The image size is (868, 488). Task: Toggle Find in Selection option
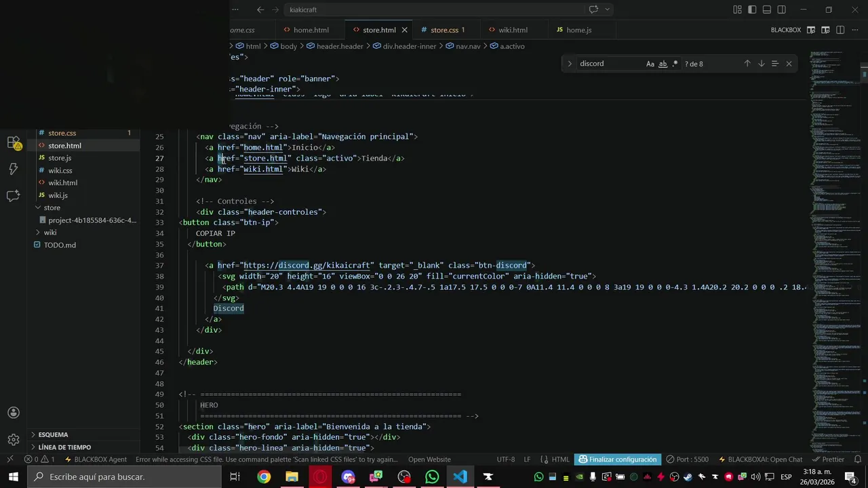(774, 64)
